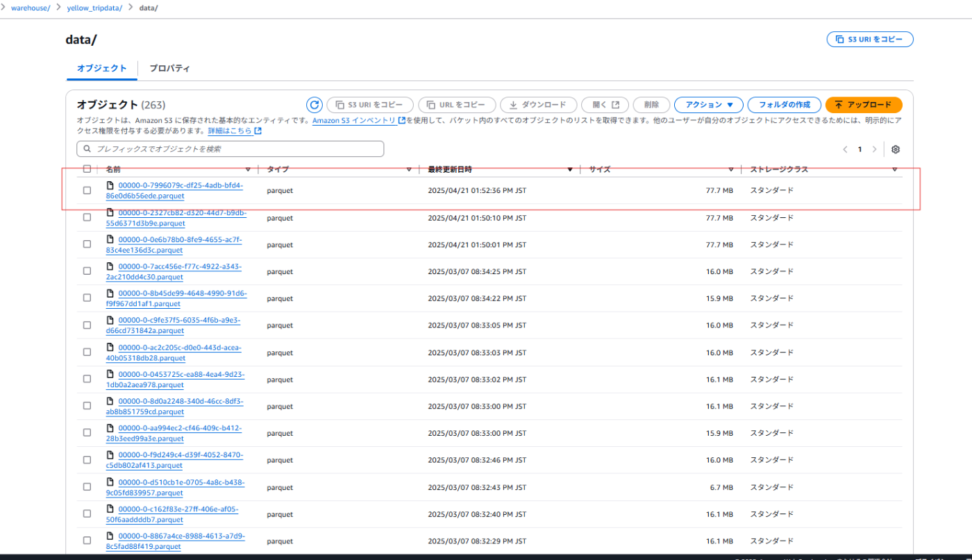Click the orange アップロード button
The width and height of the screenshot is (972, 560).
tap(864, 105)
